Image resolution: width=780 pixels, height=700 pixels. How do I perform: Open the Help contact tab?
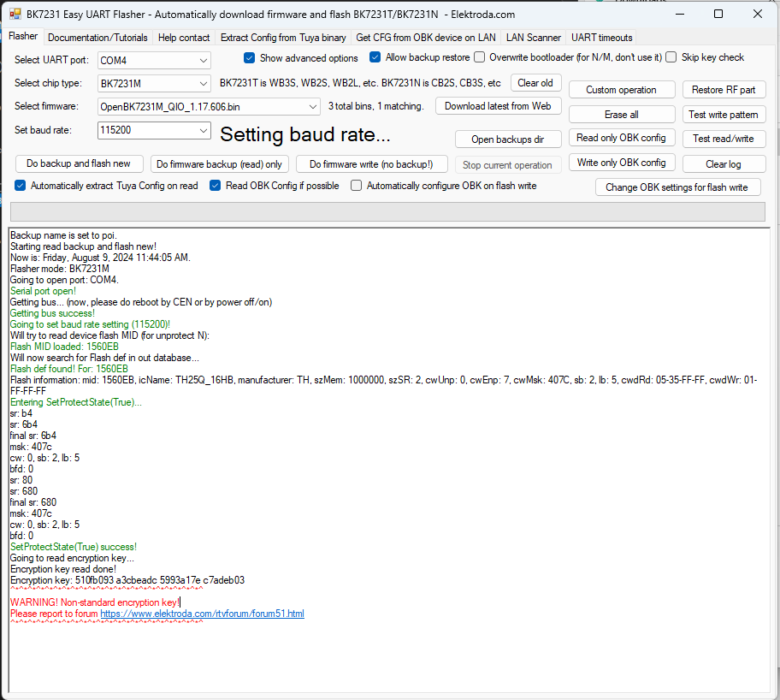coord(184,38)
